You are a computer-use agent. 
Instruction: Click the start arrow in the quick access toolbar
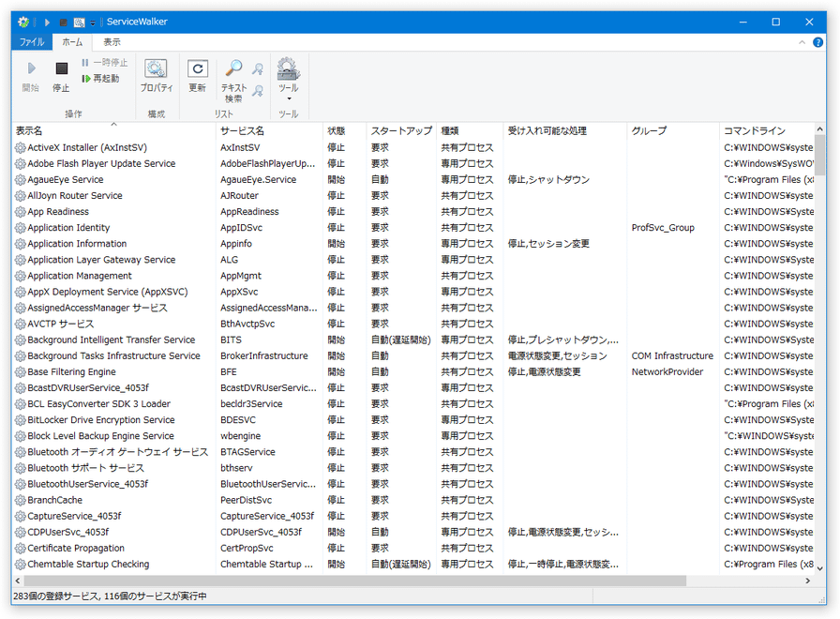pyautogui.click(x=47, y=22)
